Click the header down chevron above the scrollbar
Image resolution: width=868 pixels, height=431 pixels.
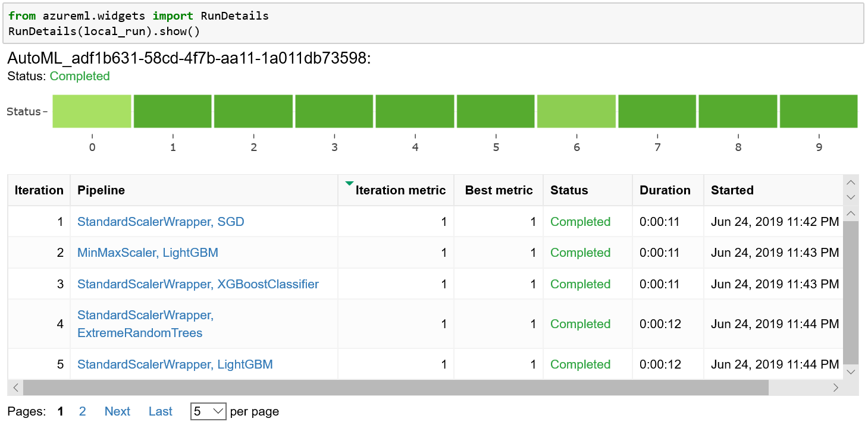point(851,197)
